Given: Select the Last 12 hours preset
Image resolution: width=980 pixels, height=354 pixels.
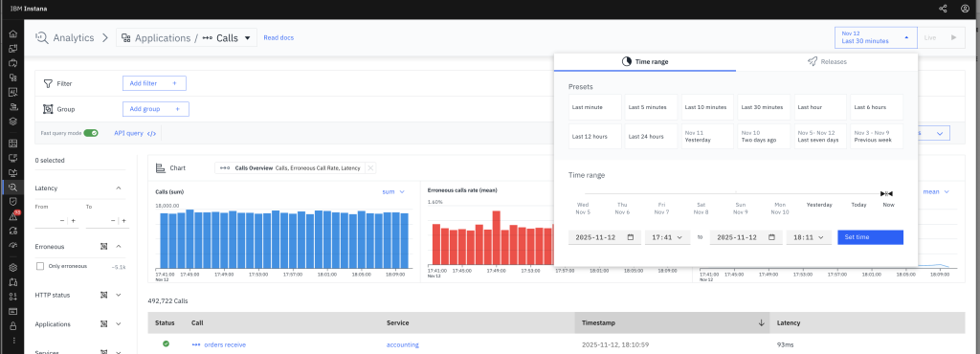Looking at the screenshot, I should pos(595,136).
